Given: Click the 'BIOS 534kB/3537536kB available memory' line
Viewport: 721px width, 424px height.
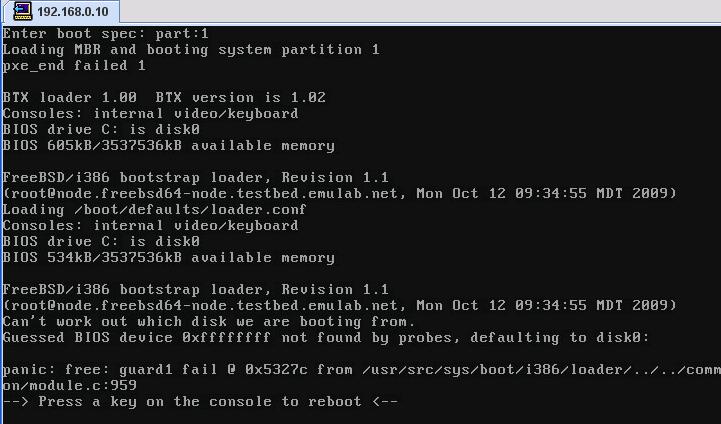Looking at the screenshot, I should pyautogui.click(x=168, y=258).
